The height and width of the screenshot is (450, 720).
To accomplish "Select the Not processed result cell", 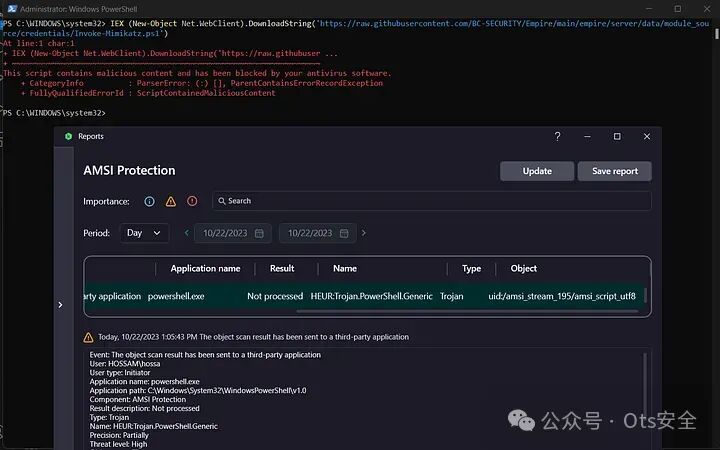I will [275, 296].
